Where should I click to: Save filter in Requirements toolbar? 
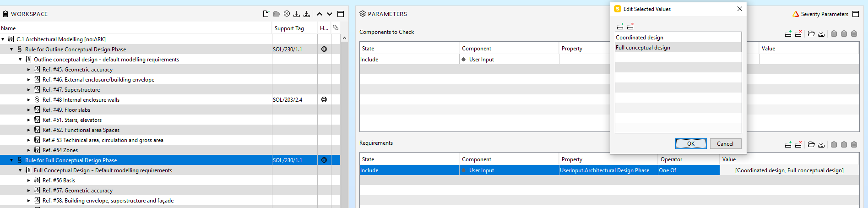(821, 144)
